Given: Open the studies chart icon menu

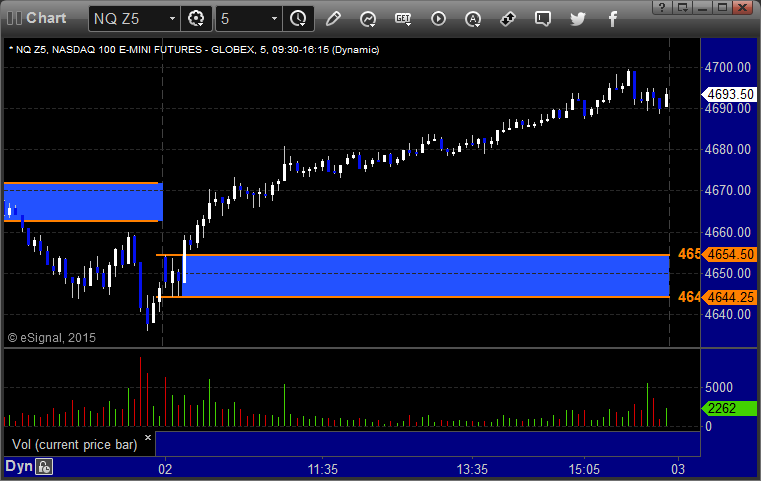Looking at the screenshot, I should tap(368, 19).
